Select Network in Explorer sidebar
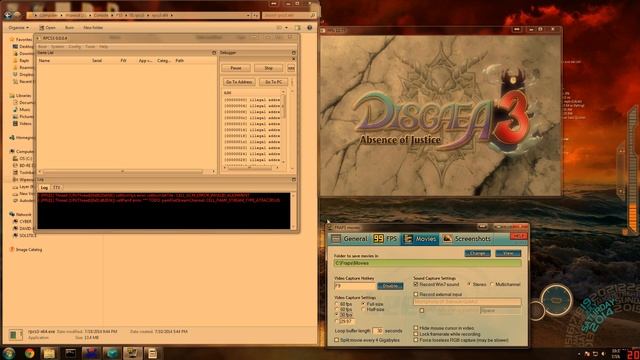The height and width of the screenshot is (360, 640). pos(23,214)
